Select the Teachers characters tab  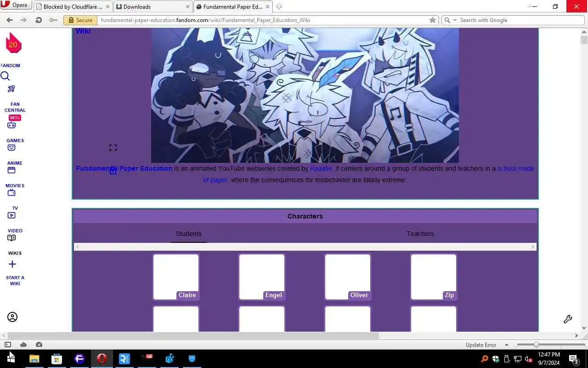[x=420, y=234]
